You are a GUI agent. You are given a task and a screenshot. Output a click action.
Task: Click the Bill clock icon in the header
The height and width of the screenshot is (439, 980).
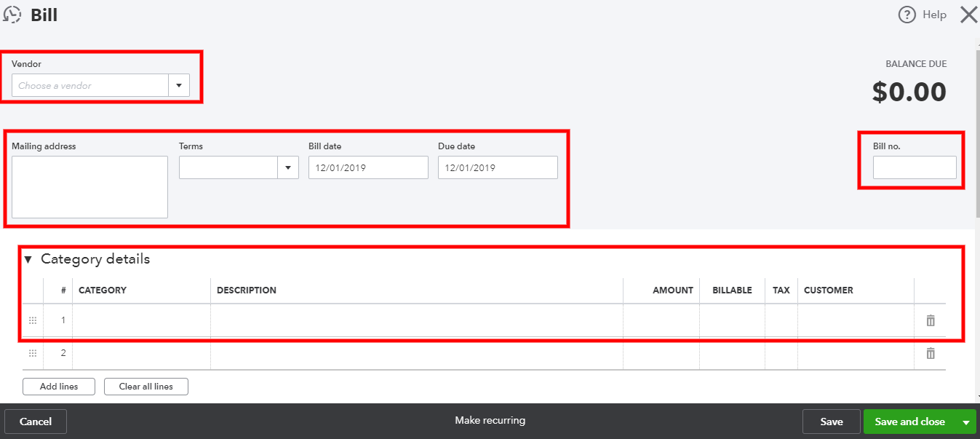point(12,15)
